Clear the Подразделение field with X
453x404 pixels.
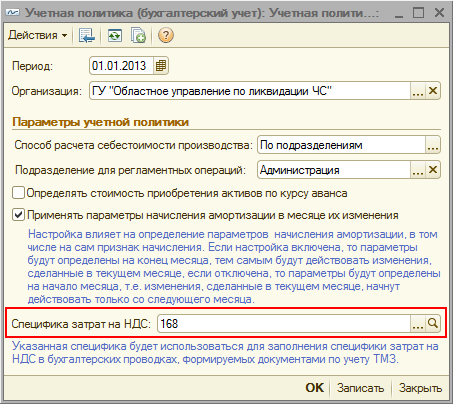point(433,170)
